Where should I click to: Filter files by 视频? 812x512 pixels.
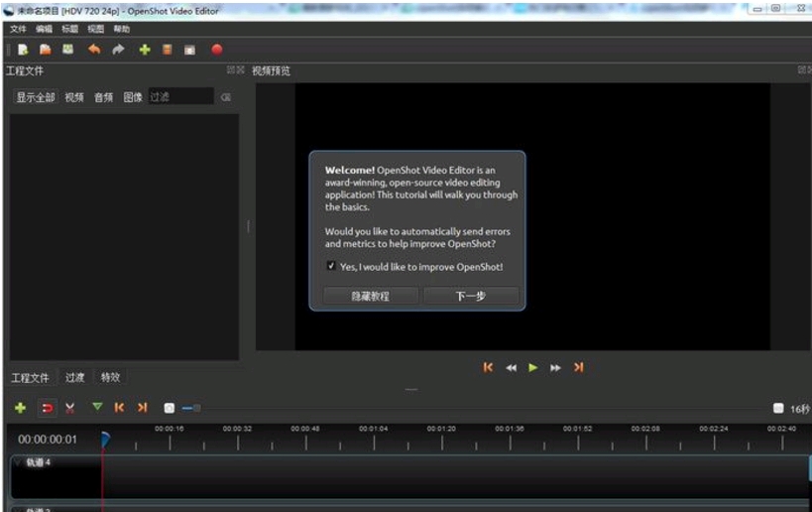tap(74, 97)
